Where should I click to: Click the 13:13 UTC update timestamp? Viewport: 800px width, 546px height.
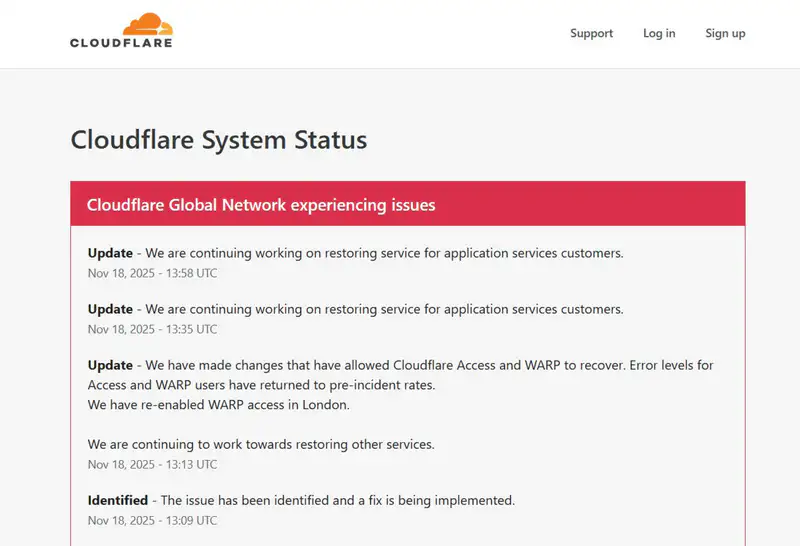coord(152,464)
